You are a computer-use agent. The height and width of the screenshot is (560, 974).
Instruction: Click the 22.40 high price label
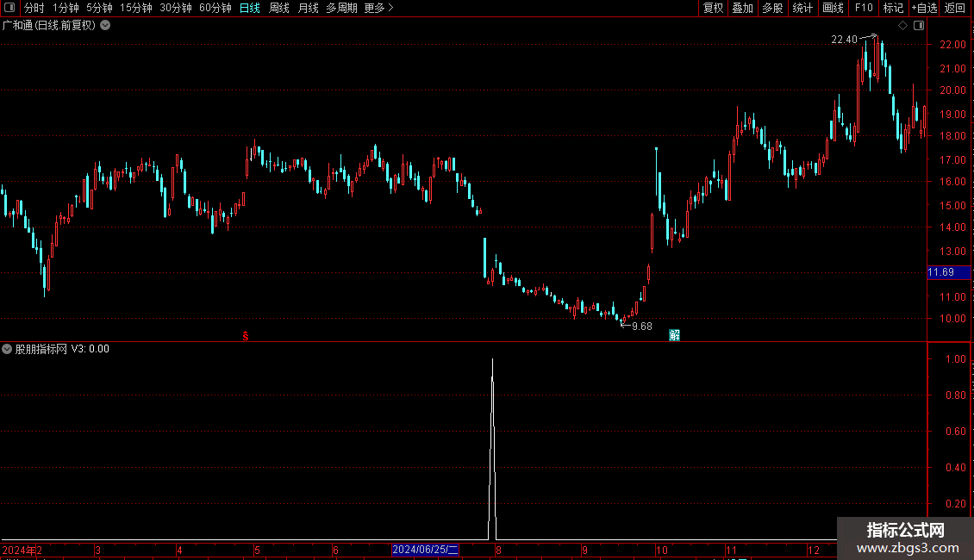coord(844,40)
